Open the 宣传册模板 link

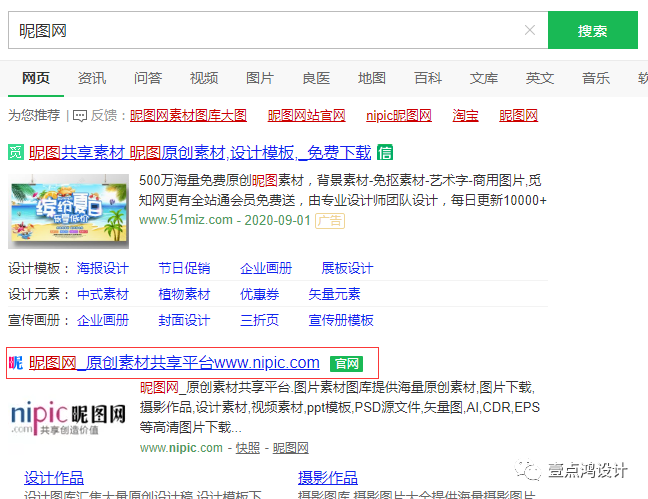point(341,320)
